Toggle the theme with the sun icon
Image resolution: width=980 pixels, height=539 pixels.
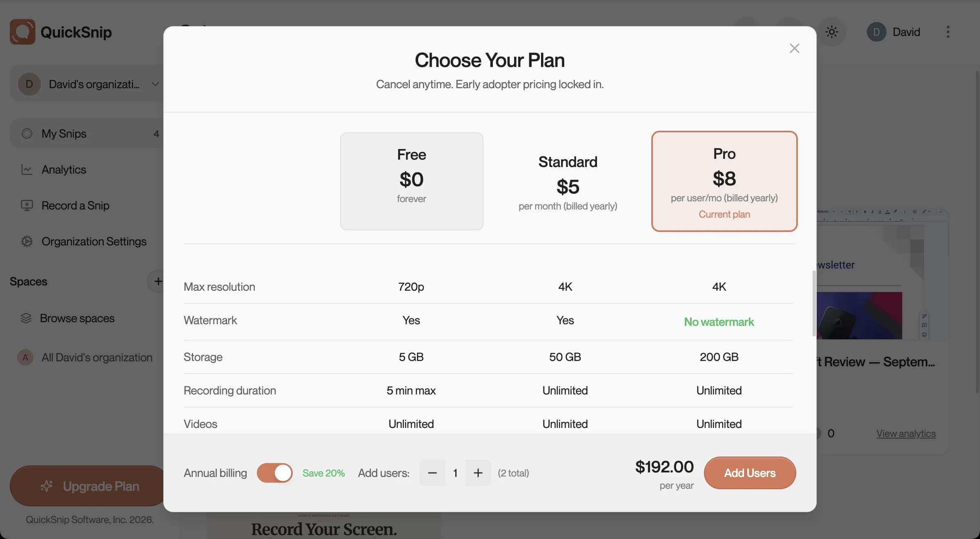point(832,31)
